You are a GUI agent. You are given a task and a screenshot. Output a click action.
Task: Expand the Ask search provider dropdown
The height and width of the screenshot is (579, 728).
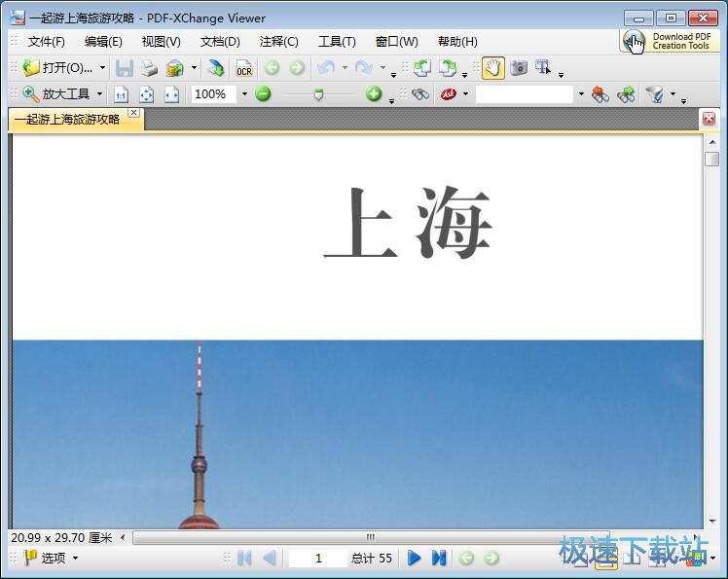coord(465,94)
